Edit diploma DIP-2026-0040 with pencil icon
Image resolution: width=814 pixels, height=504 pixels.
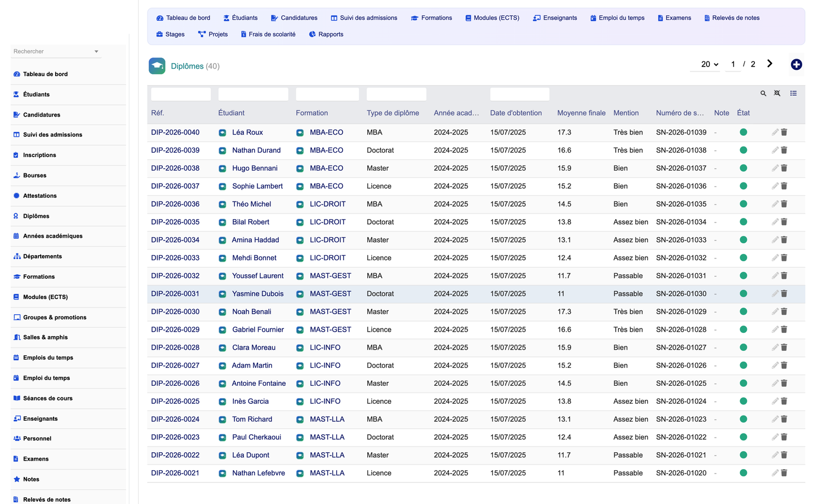click(775, 132)
